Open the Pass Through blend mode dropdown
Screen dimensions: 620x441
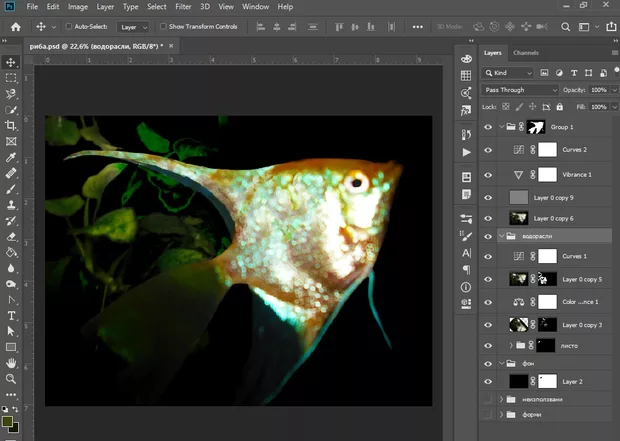tap(520, 90)
